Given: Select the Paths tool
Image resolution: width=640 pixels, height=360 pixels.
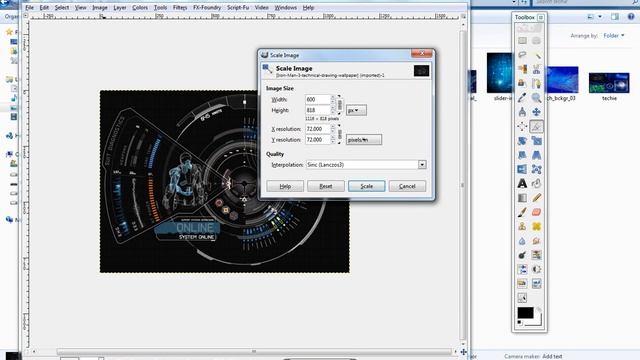Looking at the screenshot, I should pos(536,84).
